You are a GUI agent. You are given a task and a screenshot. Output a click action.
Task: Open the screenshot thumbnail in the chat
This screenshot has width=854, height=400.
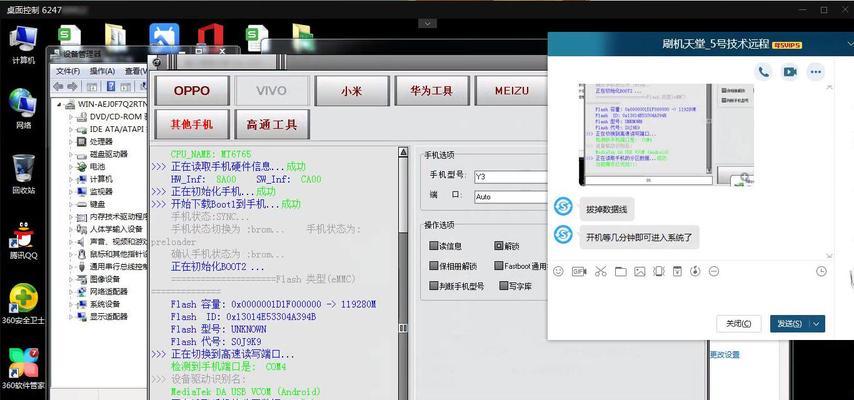(666, 134)
